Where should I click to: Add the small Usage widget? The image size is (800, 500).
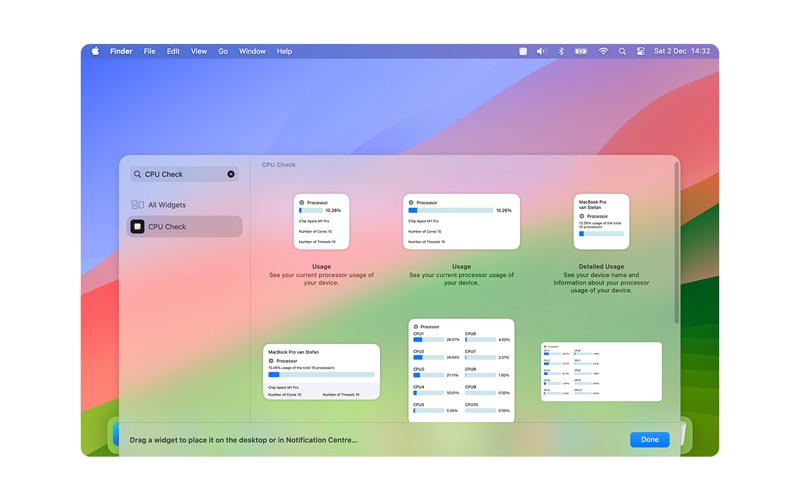(321, 221)
